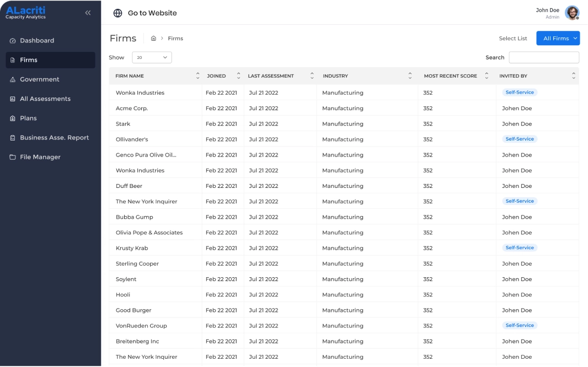
Task: Go to Business Asse. Report menu item
Action: pyautogui.click(x=54, y=138)
